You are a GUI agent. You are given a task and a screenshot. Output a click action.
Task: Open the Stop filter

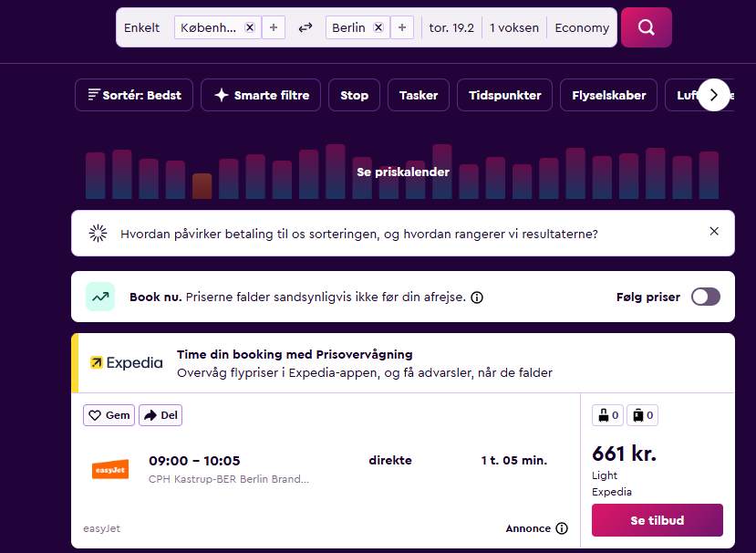(354, 95)
